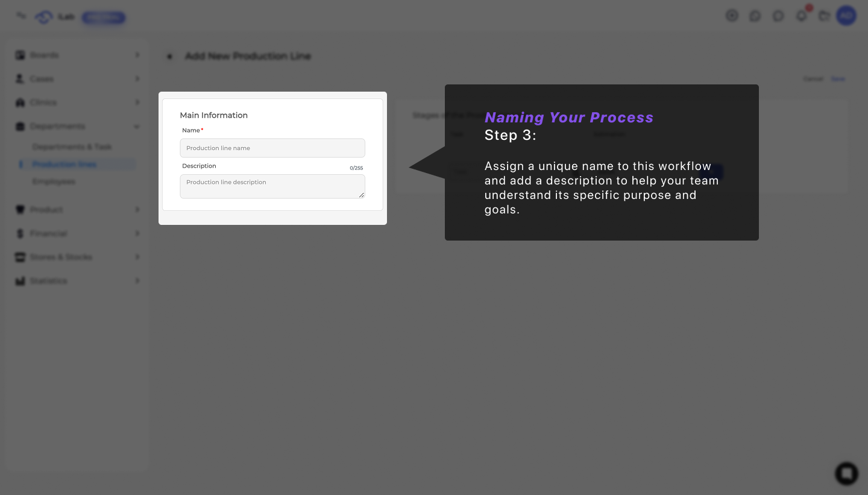Screen dimensions: 868x495
Task: Click the blue pill badge next to iLab
Action: click(103, 17)
